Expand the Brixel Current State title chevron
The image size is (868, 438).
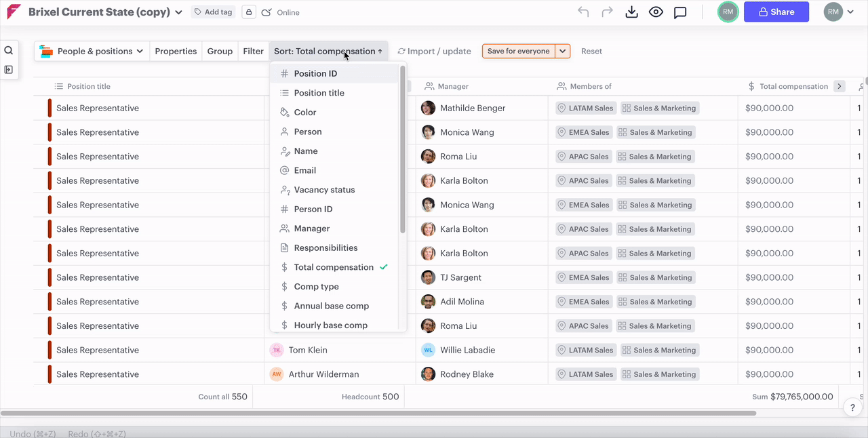click(x=179, y=12)
